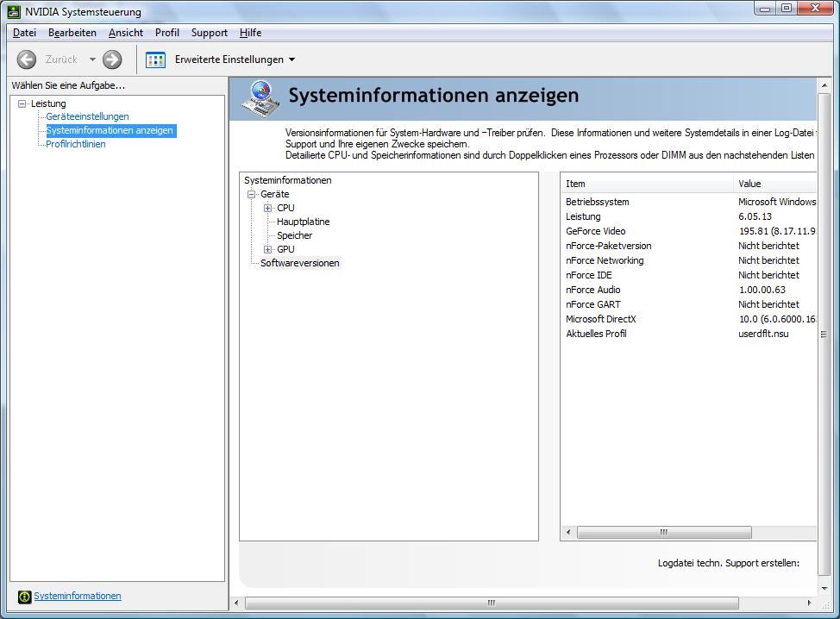The width and height of the screenshot is (840, 619).
Task: Click the main pane scroll-right arrow
Action: pos(810,603)
